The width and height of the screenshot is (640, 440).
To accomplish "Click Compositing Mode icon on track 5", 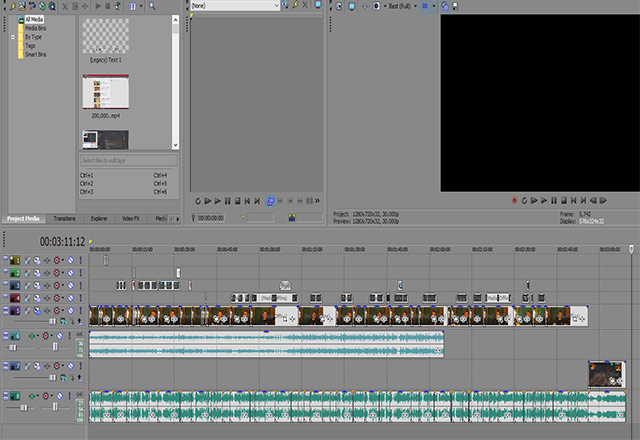I will click(63, 322).
